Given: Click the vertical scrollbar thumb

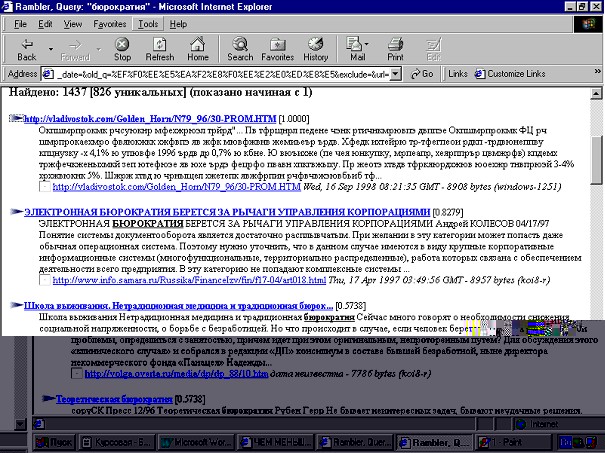Looking at the screenshot, I should (596, 160).
